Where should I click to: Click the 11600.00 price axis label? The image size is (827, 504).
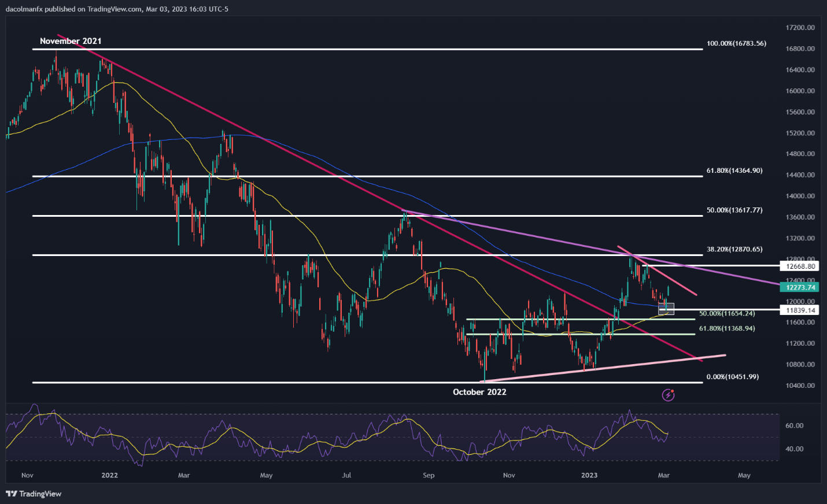(x=800, y=323)
